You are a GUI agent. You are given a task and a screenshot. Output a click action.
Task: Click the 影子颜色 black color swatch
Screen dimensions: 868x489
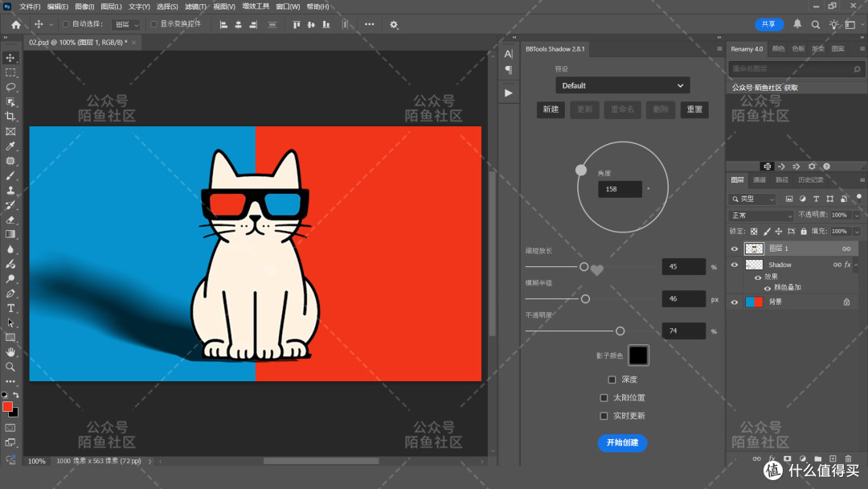click(x=638, y=355)
